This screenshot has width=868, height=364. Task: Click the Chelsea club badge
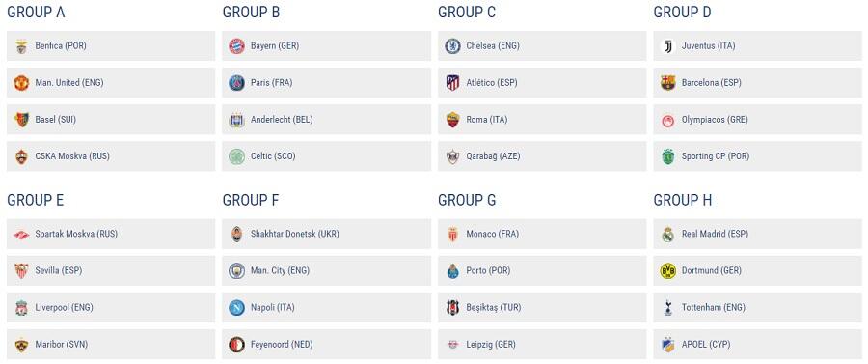click(x=453, y=46)
